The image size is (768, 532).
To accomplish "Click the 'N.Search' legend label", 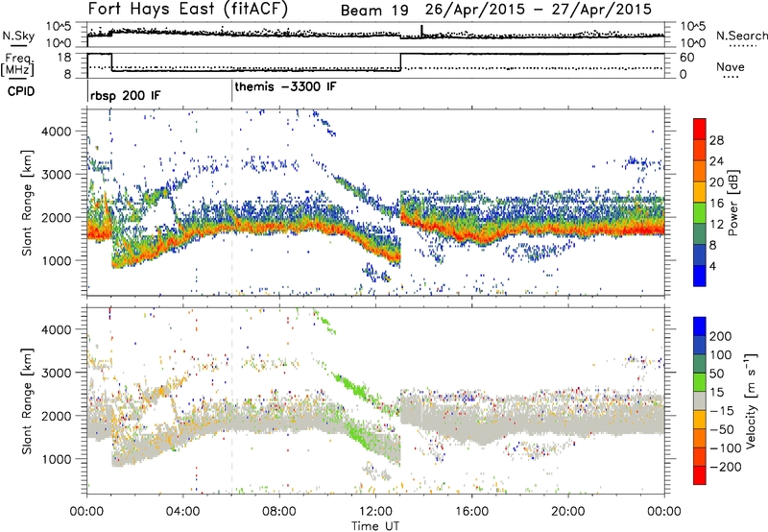I will 742,36.
